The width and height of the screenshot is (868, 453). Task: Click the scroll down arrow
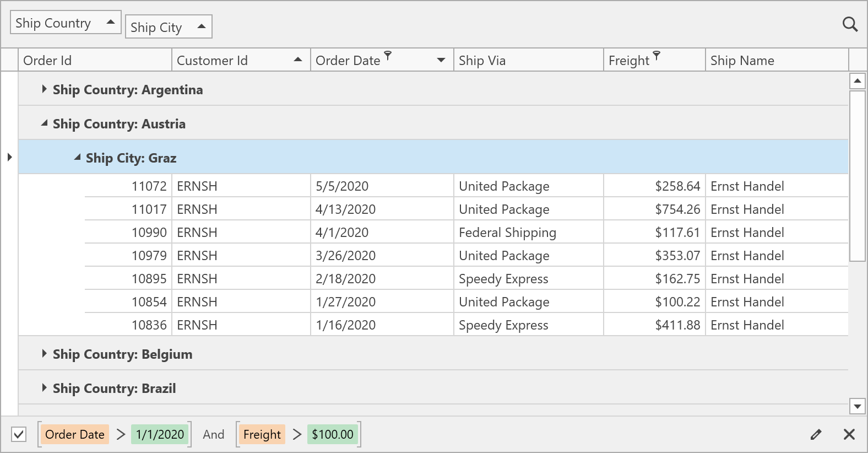857,407
